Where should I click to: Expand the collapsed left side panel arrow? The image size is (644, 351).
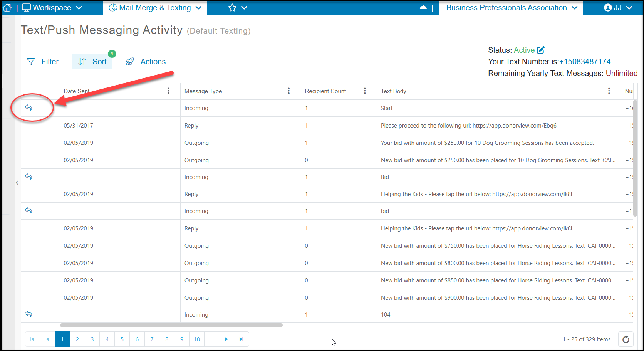[x=17, y=183]
